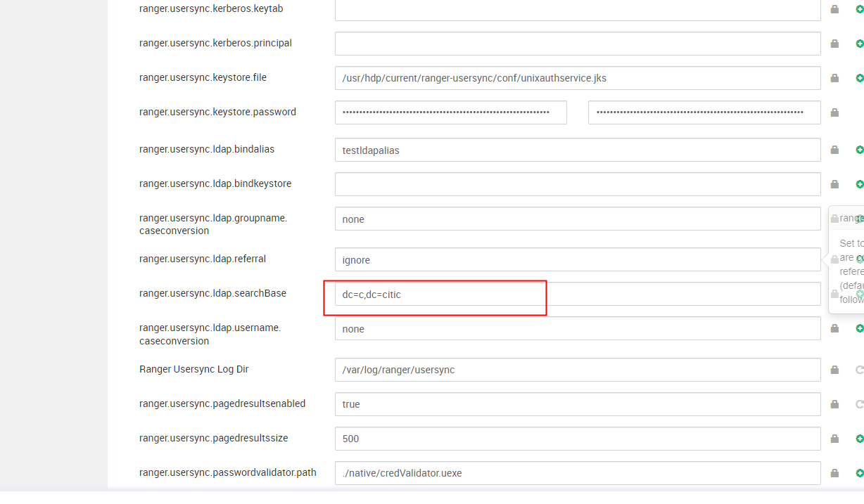Click the pagedresultssize field showing 500
864x504 pixels.
coord(578,439)
